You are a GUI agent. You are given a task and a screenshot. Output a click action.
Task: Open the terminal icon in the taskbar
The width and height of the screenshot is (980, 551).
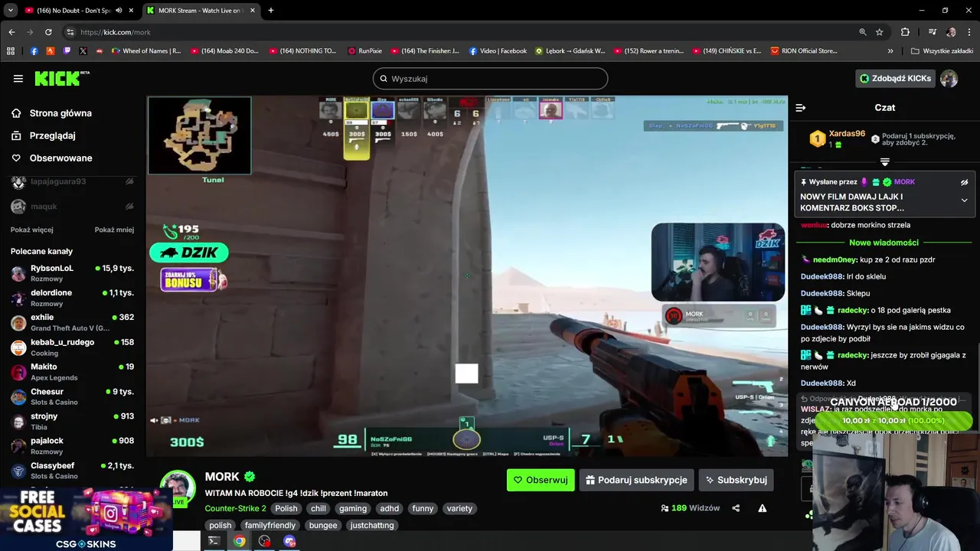click(214, 541)
